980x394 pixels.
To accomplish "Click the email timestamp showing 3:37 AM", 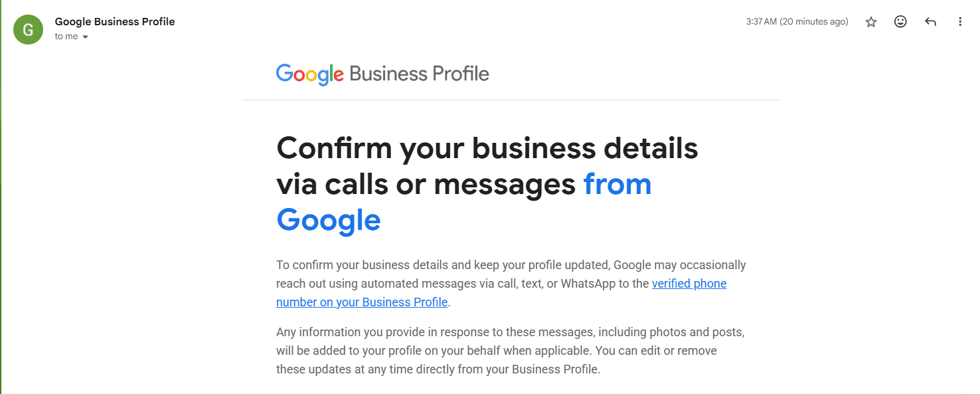I will coord(796,21).
